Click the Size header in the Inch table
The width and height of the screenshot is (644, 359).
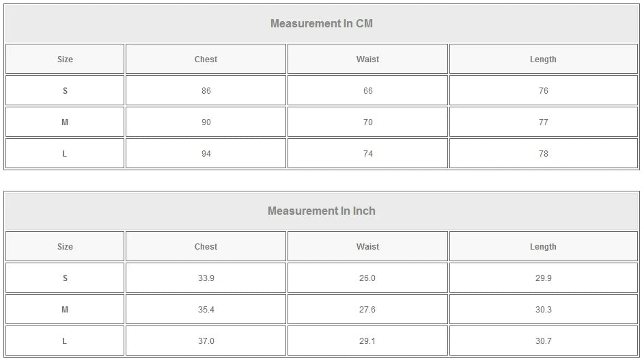click(x=65, y=247)
